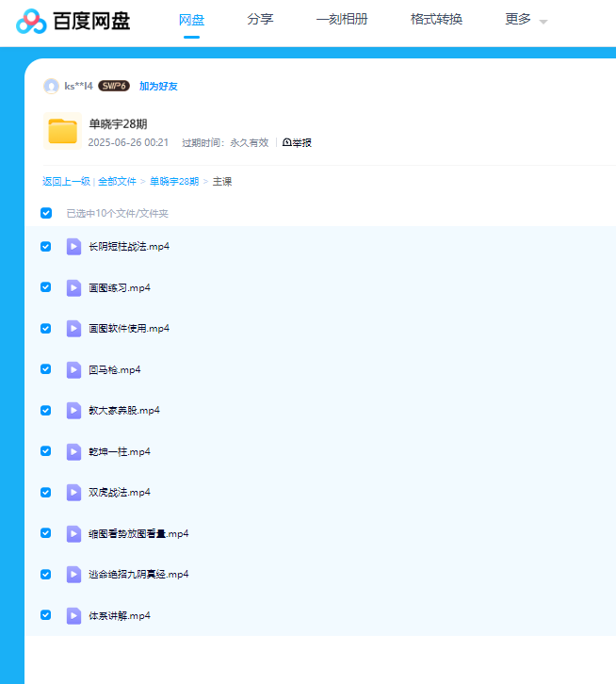Go to 单晓宇28期 breadcrumb
616x684 pixels.
pyautogui.click(x=174, y=182)
